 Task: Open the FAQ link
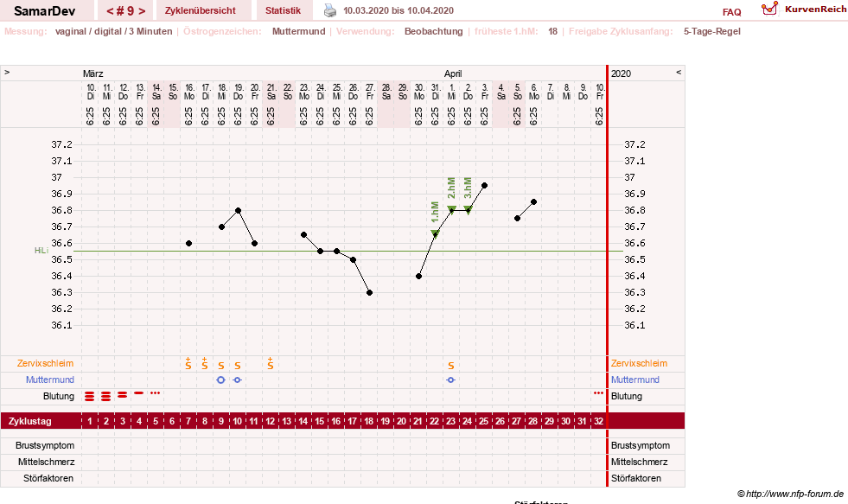click(731, 12)
